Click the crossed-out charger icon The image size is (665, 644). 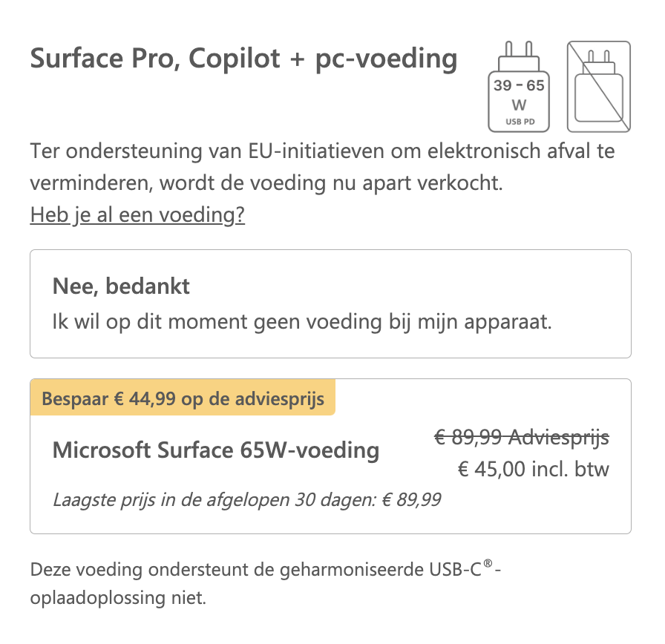pos(598,86)
